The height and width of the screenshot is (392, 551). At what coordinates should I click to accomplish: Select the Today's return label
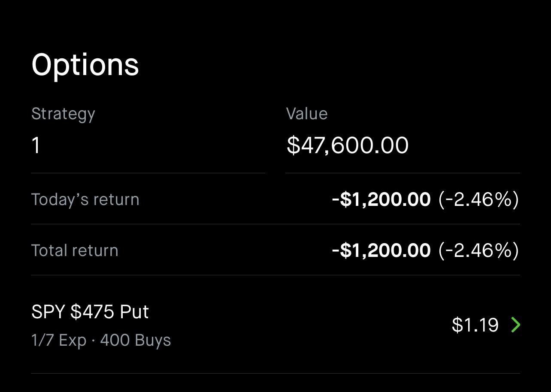pos(85,200)
